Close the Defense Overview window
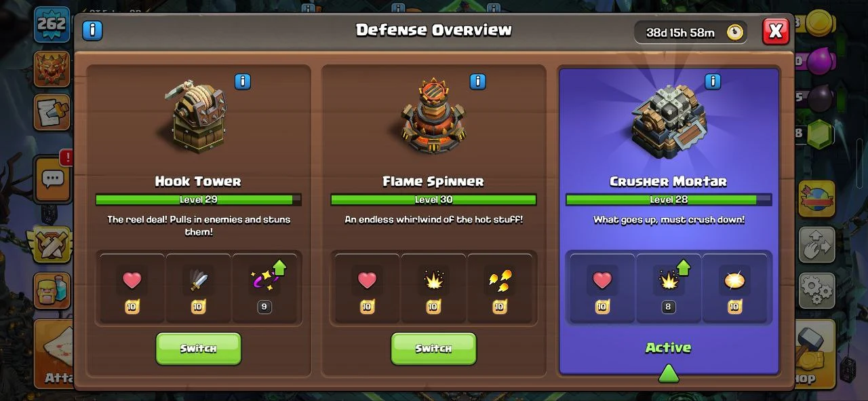Screen dimensions: 868x401 (x=776, y=31)
